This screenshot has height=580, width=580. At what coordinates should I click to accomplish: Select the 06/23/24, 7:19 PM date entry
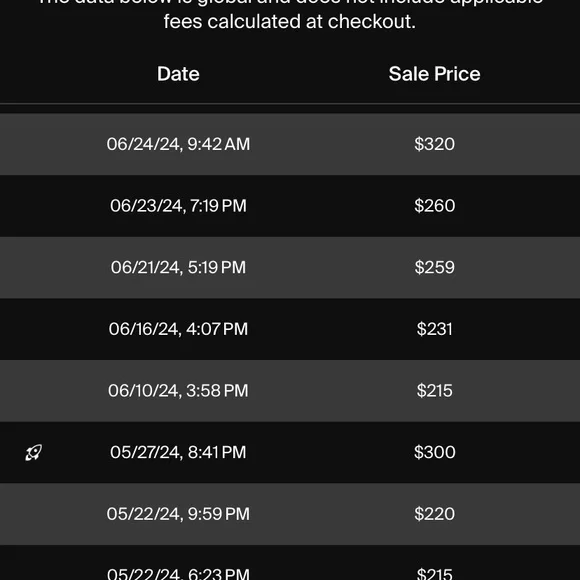[x=178, y=206]
